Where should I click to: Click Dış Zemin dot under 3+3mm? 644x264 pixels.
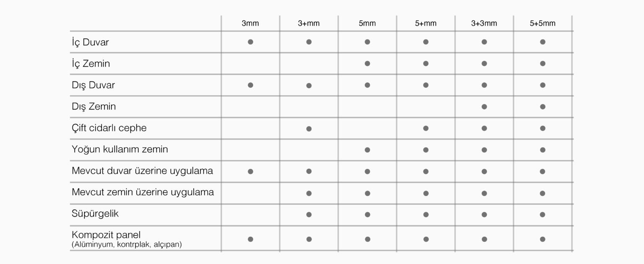[x=484, y=107]
